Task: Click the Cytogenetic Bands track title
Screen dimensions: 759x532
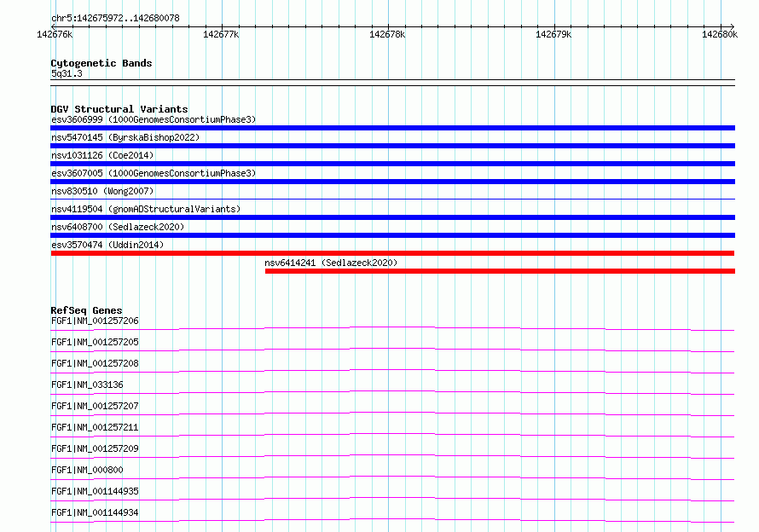Action: coord(101,63)
